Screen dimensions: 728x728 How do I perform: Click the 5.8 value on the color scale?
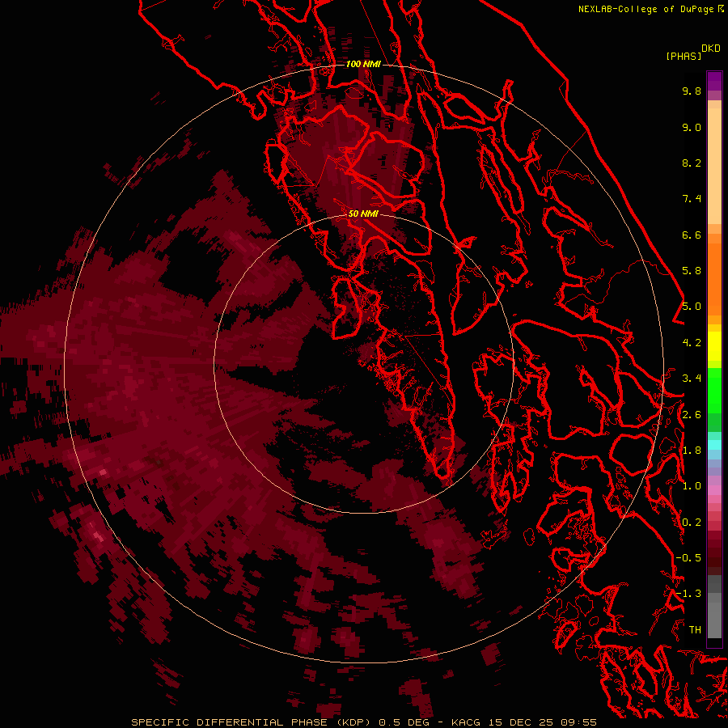pos(692,271)
